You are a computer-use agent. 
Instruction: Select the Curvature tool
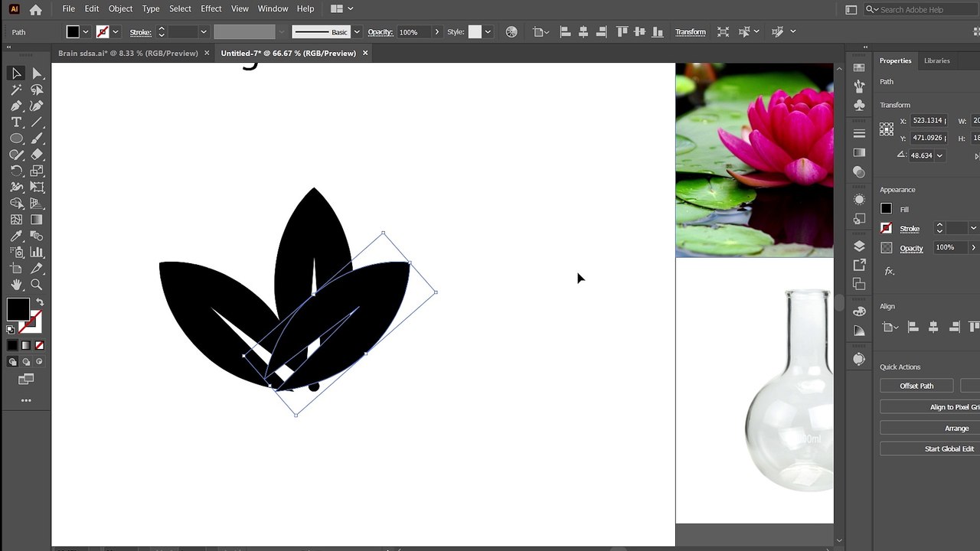click(x=37, y=106)
